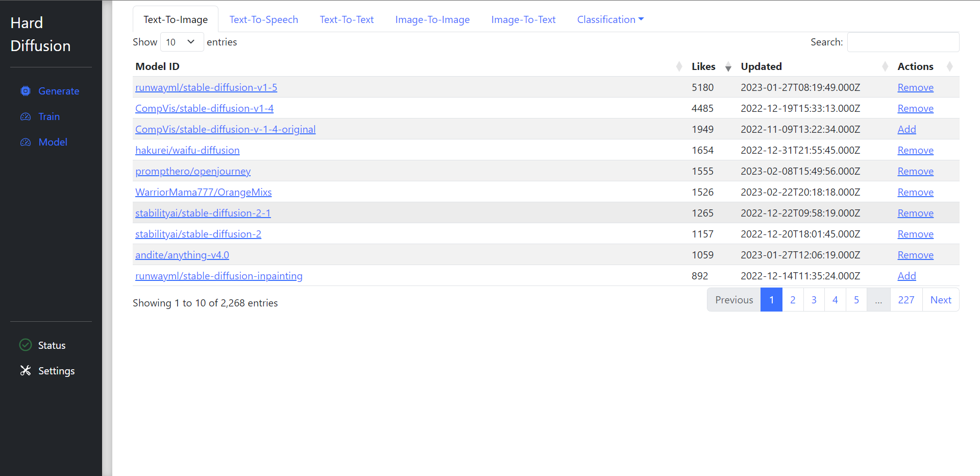Sort table by Likes column arrows
Viewport: 980px width, 476px height.
[728, 66]
